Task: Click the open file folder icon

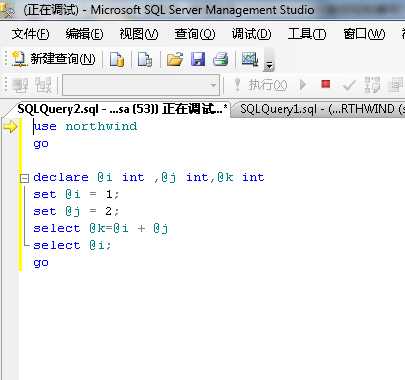Action: click(175, 59)
